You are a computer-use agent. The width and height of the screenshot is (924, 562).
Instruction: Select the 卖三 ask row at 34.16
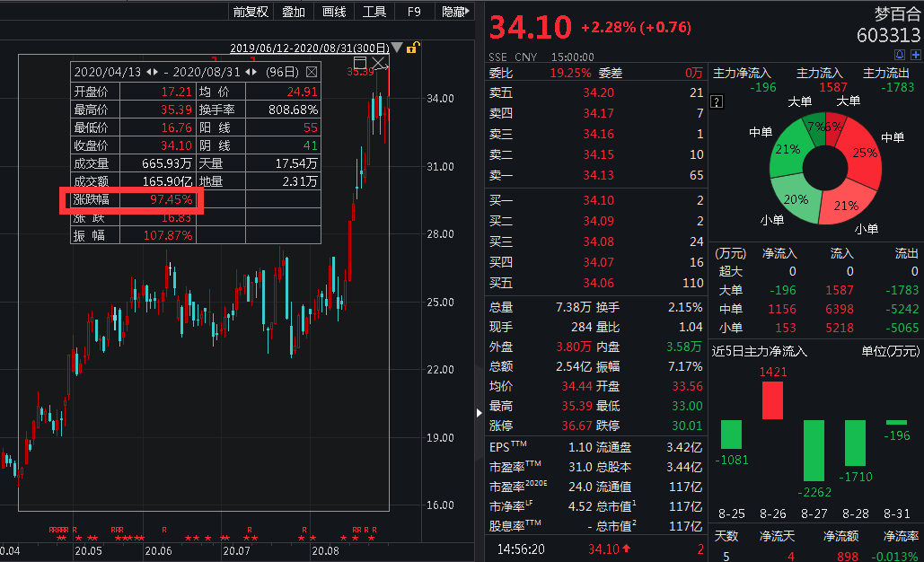point(595,135)
